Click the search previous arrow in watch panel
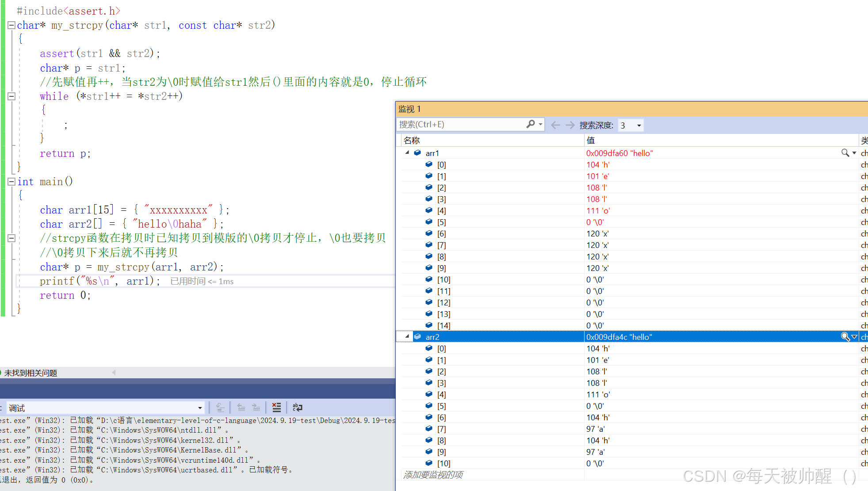The image size is (868, 491). coord(556,125)
